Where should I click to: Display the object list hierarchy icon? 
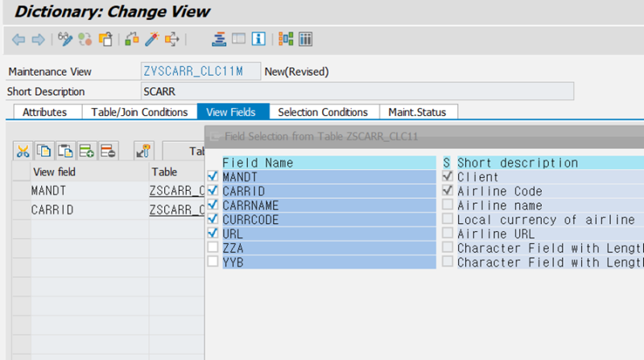(x=219, y=39)
